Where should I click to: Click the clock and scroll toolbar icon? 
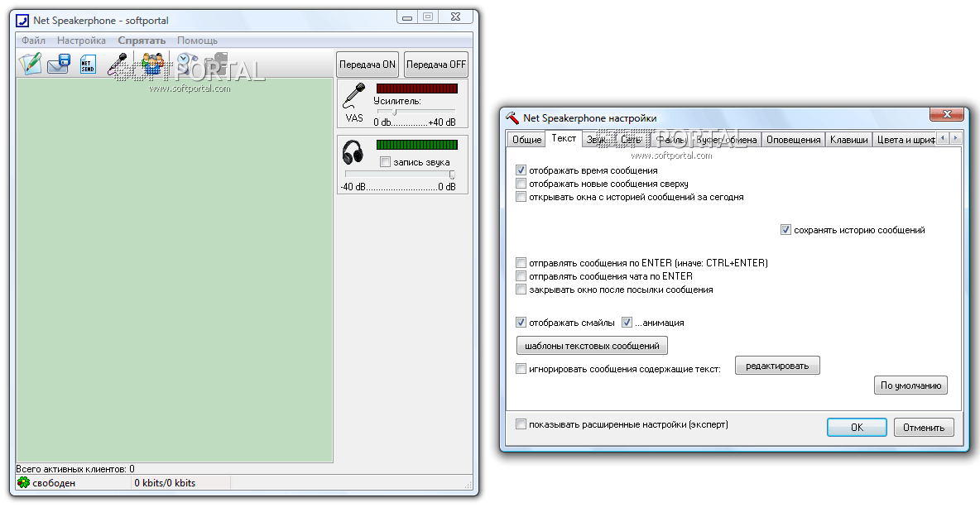[x=186, y=63]
